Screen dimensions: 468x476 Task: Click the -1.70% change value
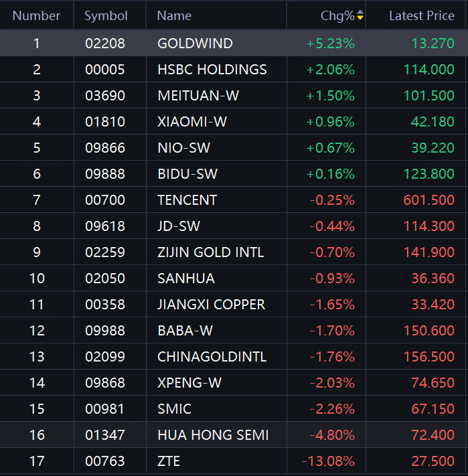(x=332, y=331)
